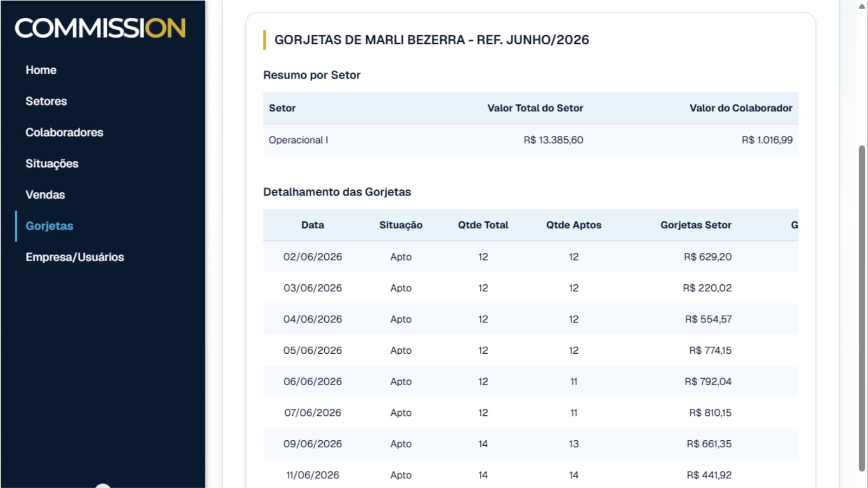Screen dimensions: 868x488
Task: Select the 04/06/2026 date cell
Action: pos(313,319)
